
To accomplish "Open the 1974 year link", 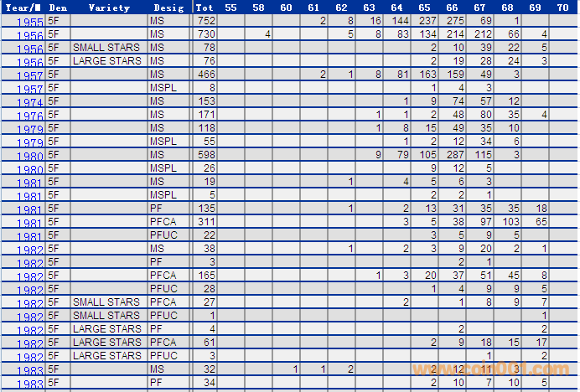I will click(x=29, y=103).
